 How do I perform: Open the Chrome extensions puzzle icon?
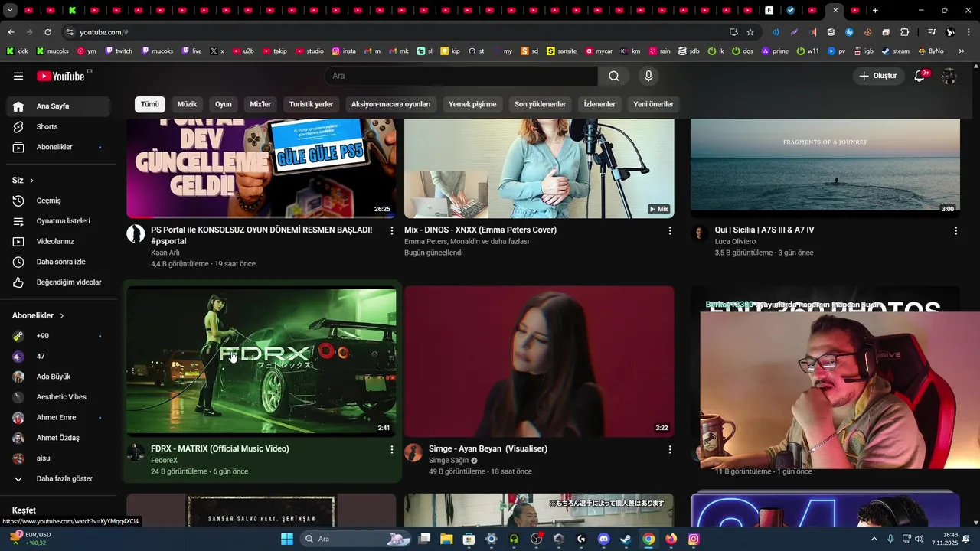click(904, 32)
